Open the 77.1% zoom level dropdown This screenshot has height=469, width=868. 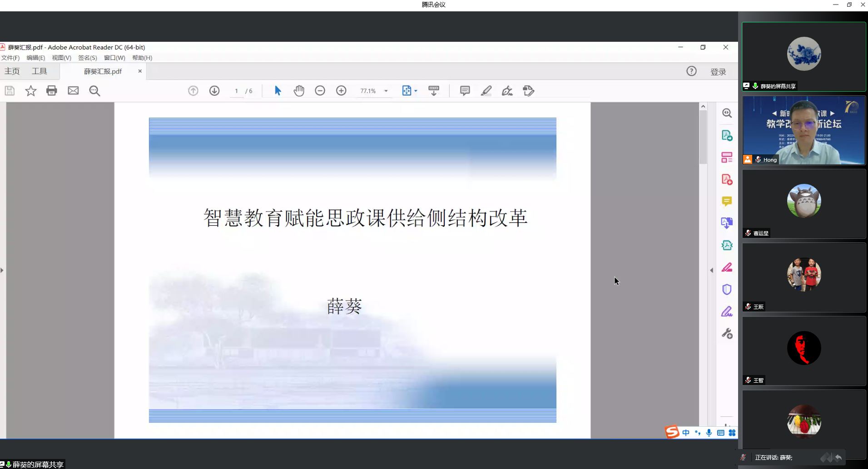[386, 91]
